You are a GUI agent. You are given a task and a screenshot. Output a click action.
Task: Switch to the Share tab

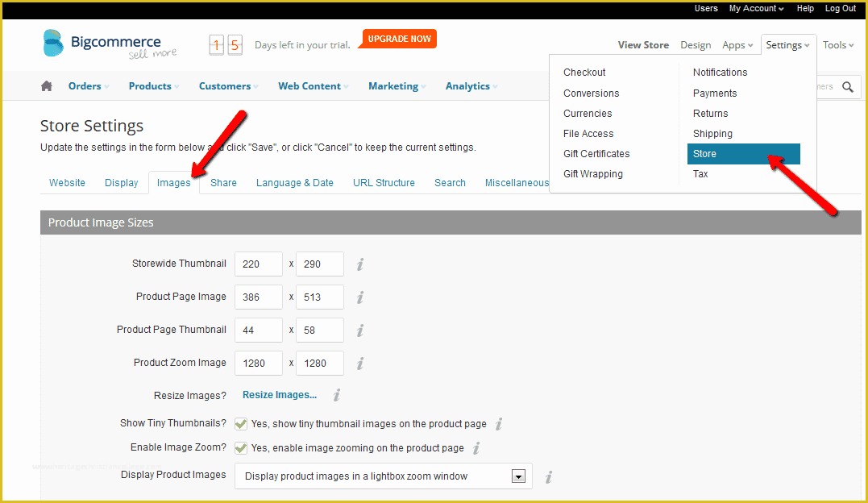pyautogui.click(x=223, y=183)
